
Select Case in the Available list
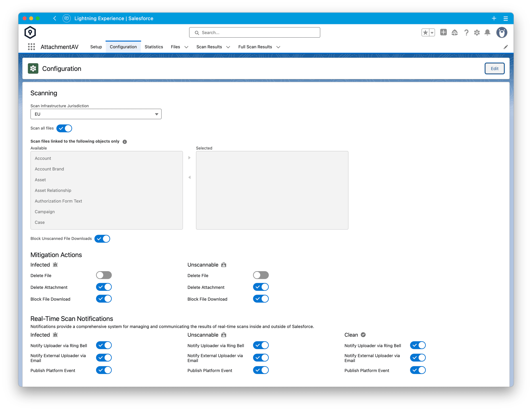coord(107,222)
